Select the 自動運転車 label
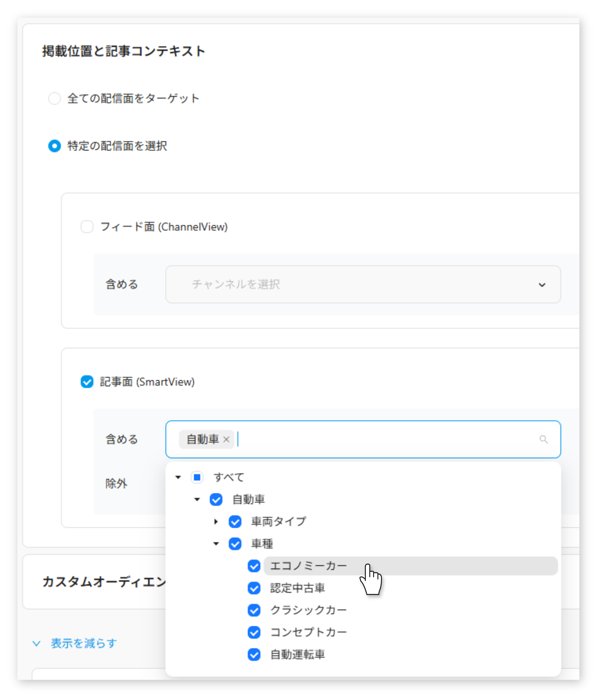This screenshot has width=600, height=700. pyautogui.click(x=297, y=654)
